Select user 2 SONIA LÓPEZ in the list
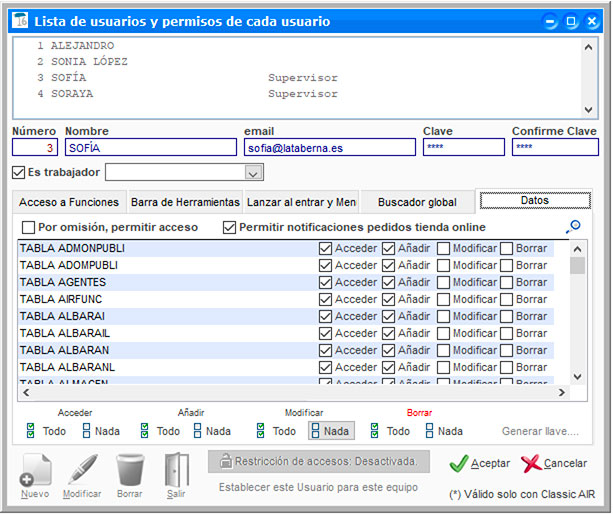 point(297,62)
